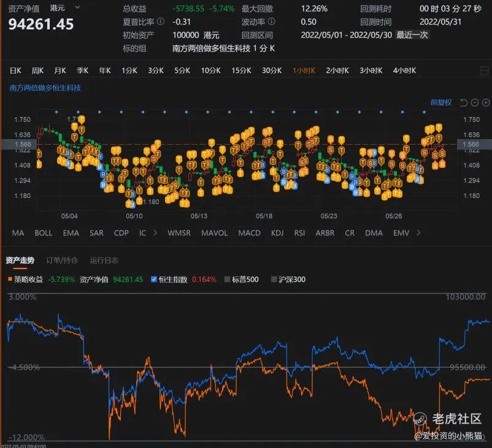Viewport: 492px width, 448px height.
Task: Enable the EMA indicator
Action: [x=71, y=233]
